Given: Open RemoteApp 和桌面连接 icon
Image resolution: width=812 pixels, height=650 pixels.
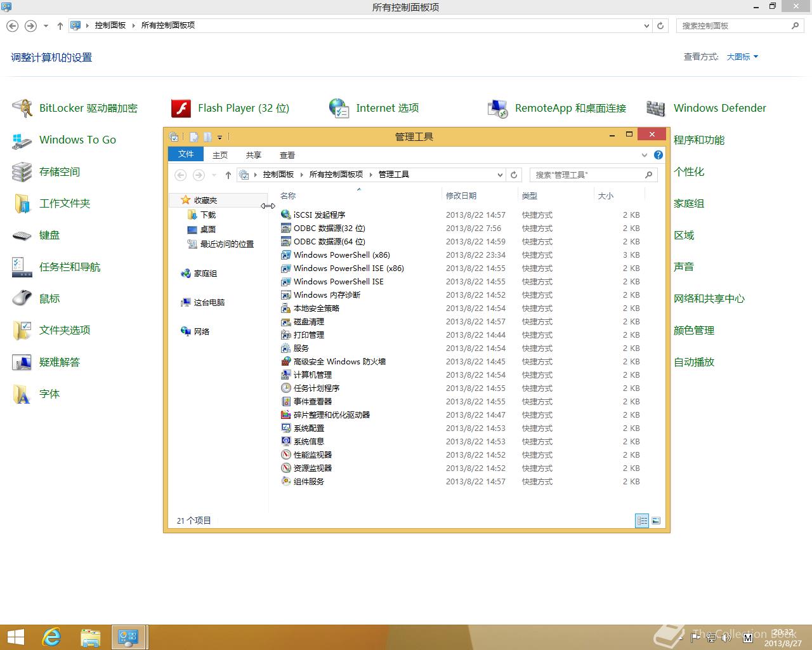Looking at the screenshot, I should [x=498, y=109].
